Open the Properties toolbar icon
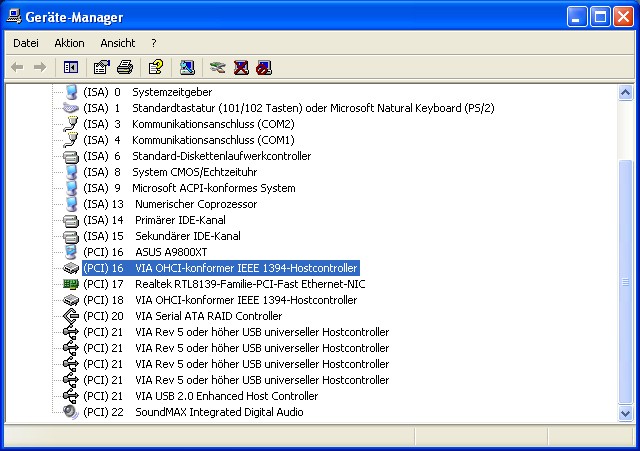640x451 pixels. pyautogui.click(x=102, y=67)
